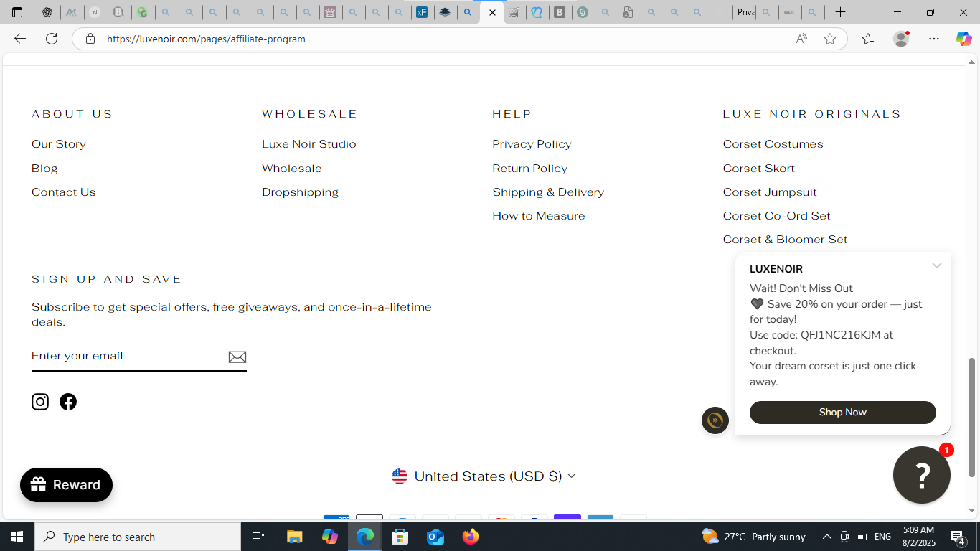Click the taskbar search box

[x=138, y=537]
